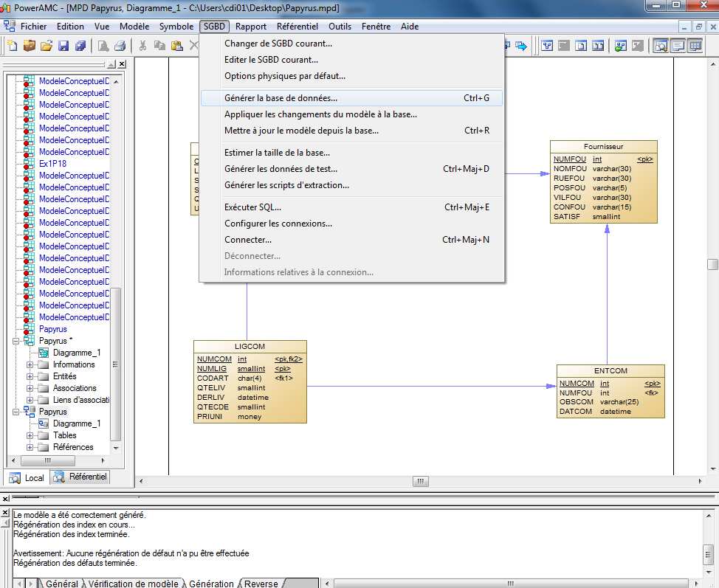Click the diagram horizontal scrollbar thumb
Screen dimensions: 719x588
click(420, 481)
